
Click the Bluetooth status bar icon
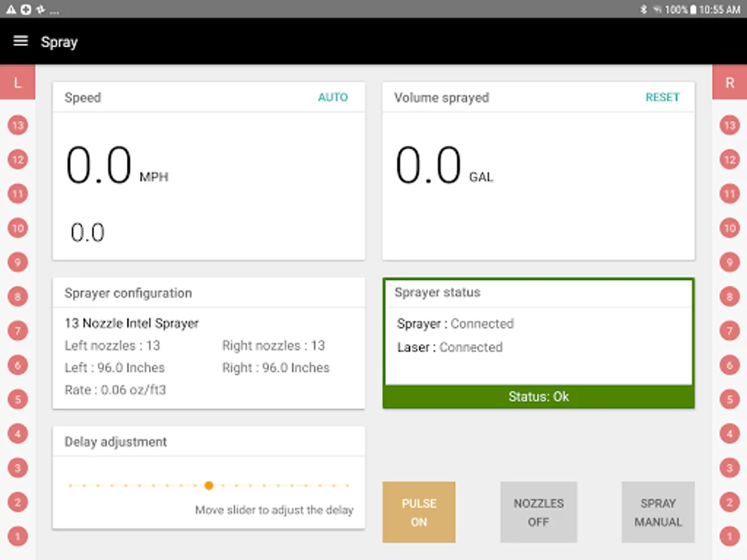(643, 9)
